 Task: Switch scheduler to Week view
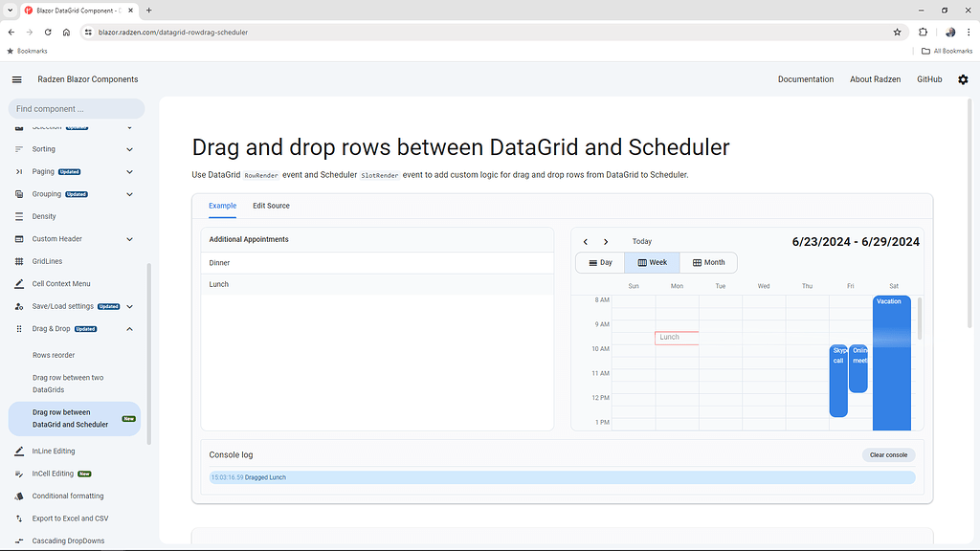tap(652, 262)
